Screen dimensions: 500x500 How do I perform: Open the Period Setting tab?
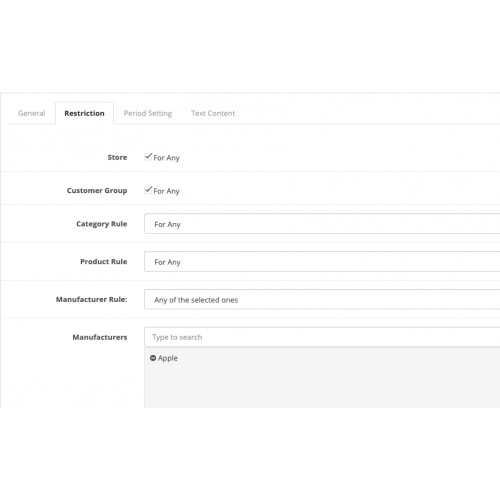tap(148, 113)
